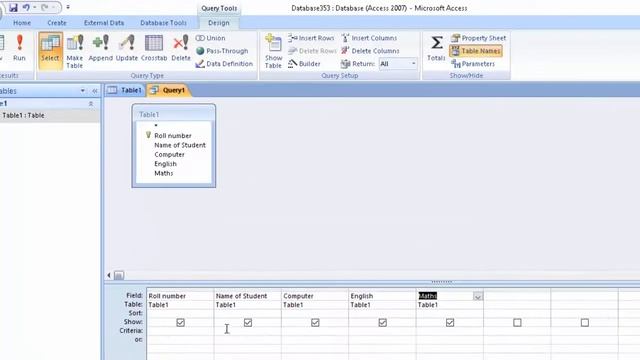Click the Union query option
Viewport: 640px width, 360px height.
point(210,38)
